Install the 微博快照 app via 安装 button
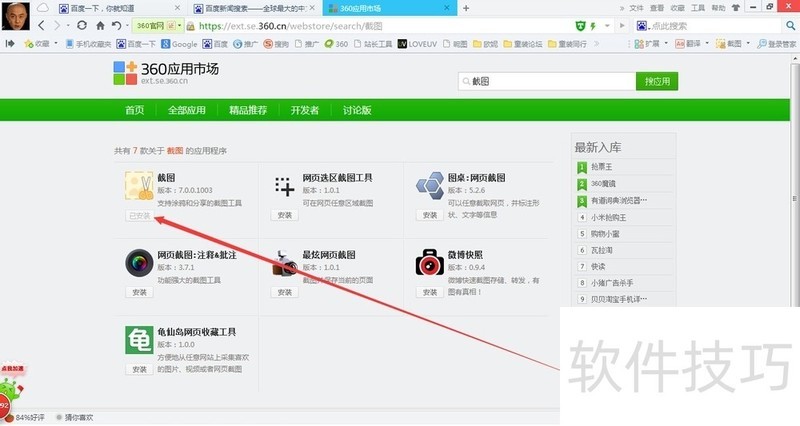This screenshot has height=426, width=800. [x=429, y=292]
